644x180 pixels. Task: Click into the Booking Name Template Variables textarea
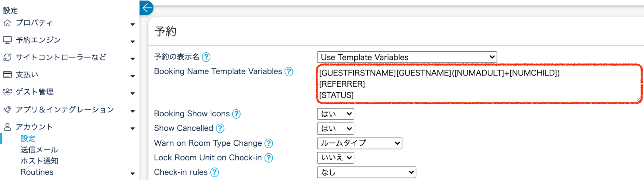477,84
